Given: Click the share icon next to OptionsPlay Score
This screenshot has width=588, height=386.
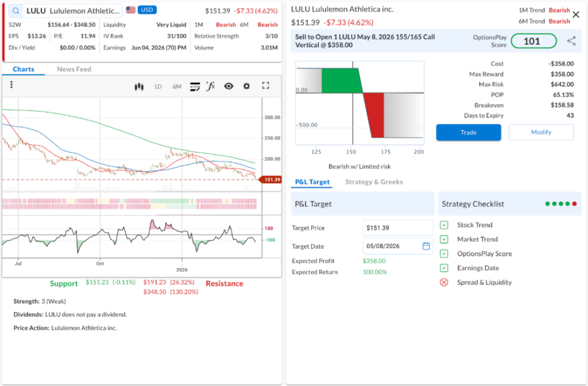Looking at the screenshot, I should (571, 41).
